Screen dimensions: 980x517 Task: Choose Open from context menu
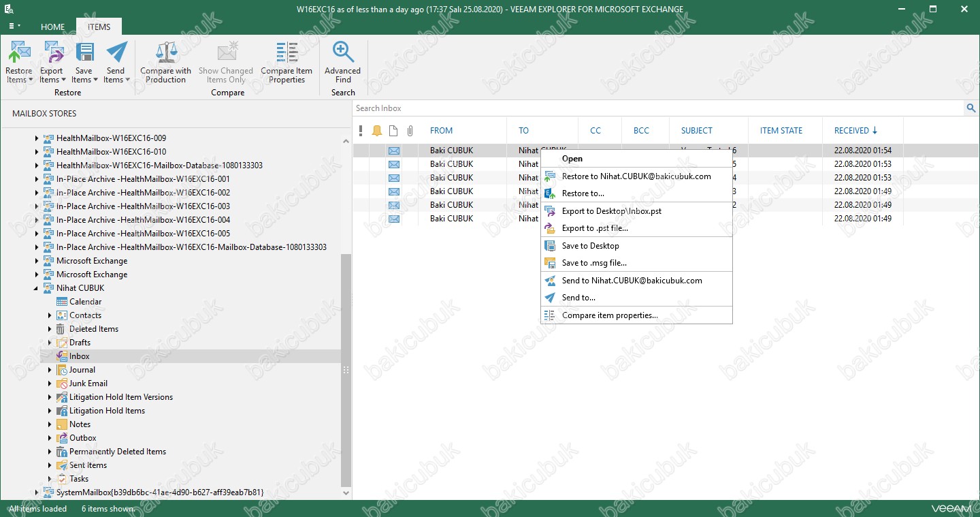click(x=636, y=159)
